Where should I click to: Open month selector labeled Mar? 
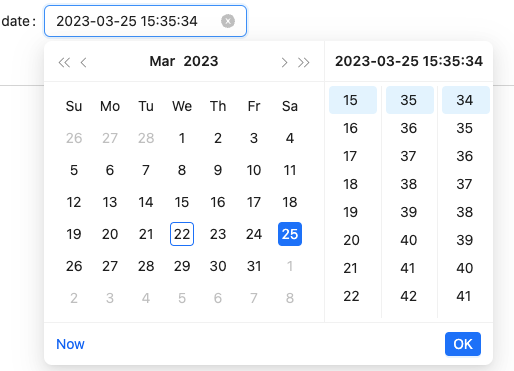click(x=162, y=61)
